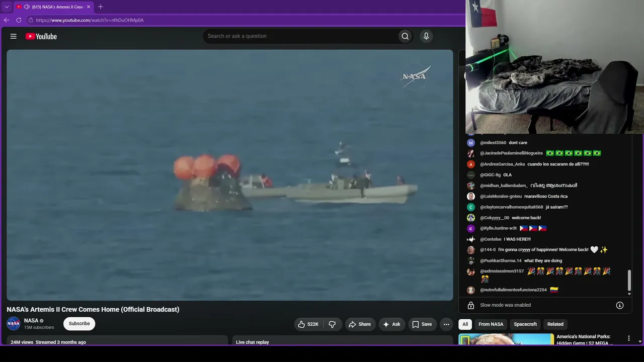This screenshot has height=362, width=644.
Task: Open America's National Parks video thumbnail
Action: (506, 339)
